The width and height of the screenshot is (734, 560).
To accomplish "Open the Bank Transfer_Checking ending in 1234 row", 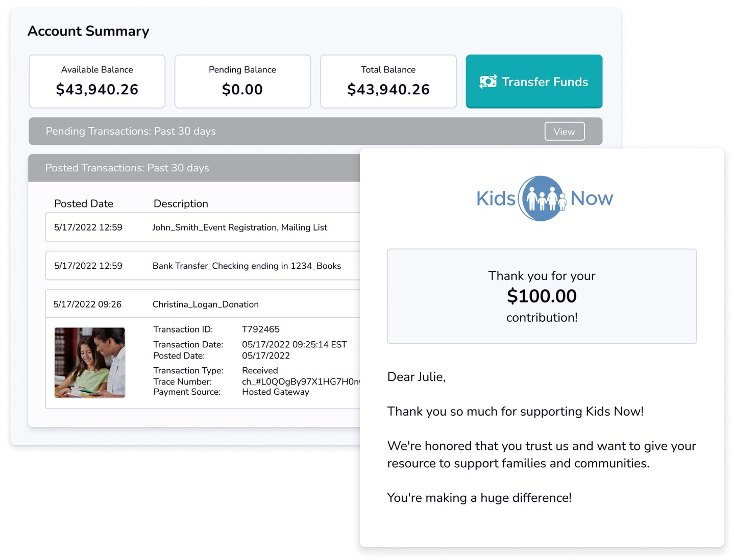I will (203, 266).
